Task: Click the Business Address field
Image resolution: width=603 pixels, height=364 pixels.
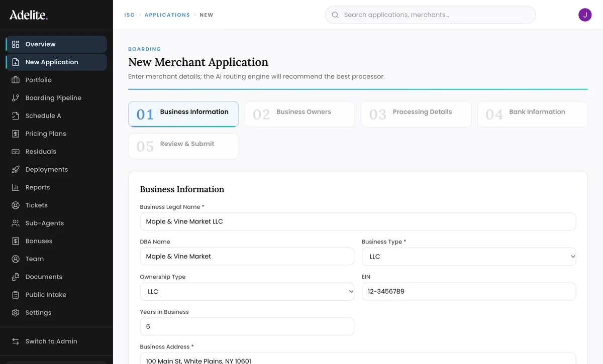Action: [x=358, y=358]
